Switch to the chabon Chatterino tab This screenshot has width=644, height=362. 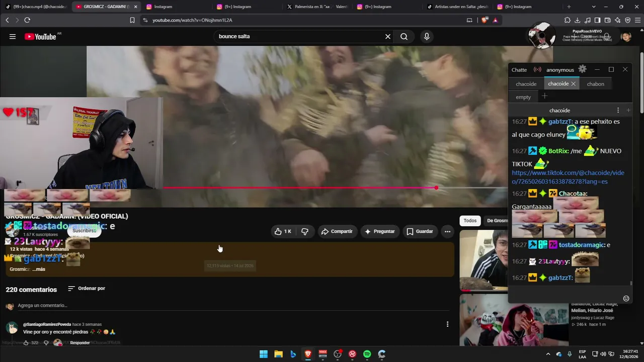tap(595, 84)
